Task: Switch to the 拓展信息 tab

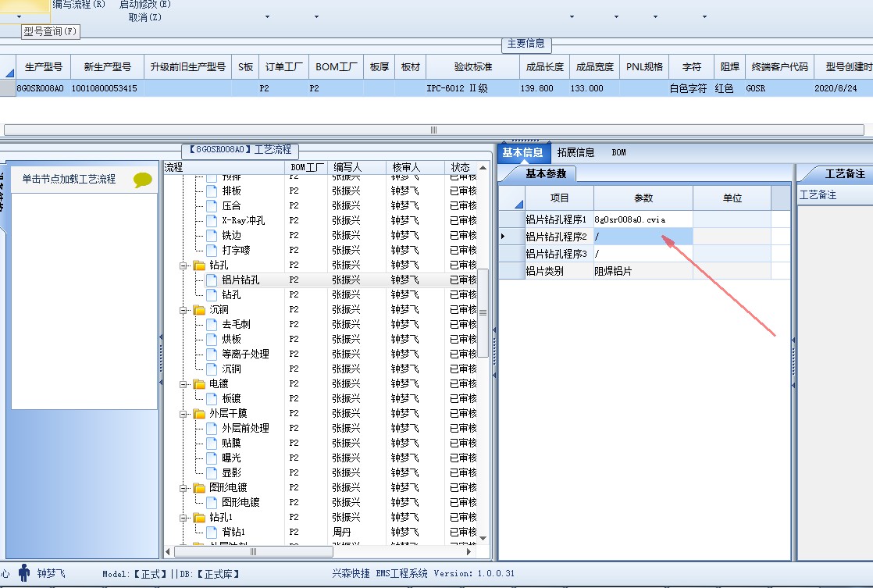Action: 575,152
